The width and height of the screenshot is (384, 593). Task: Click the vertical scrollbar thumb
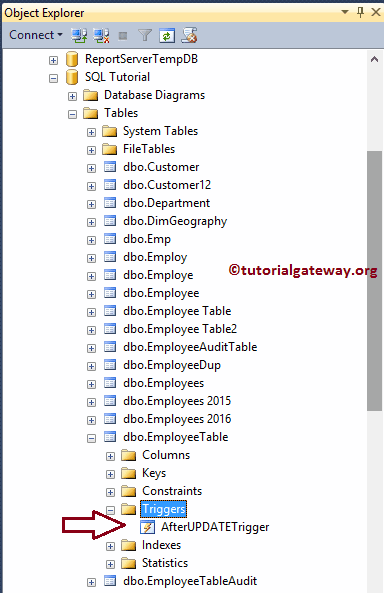point(375,281)
